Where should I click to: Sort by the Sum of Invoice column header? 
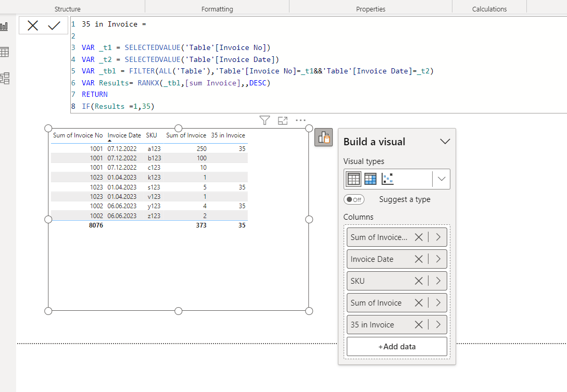(186, 135)
